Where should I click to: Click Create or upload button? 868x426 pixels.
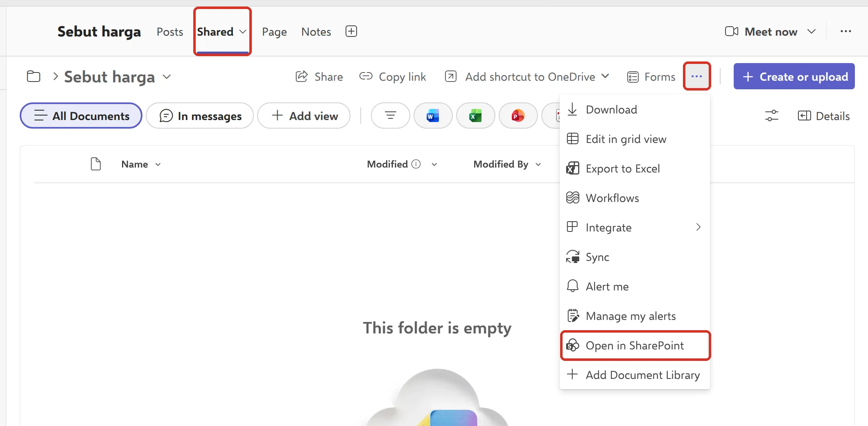pyautogui.click(x=794, y=77)
